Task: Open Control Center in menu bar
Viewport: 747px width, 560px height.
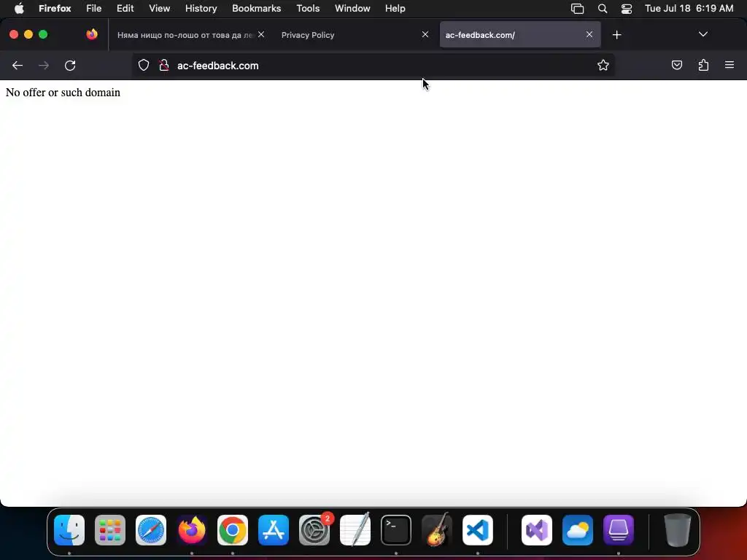Action: pos(626,9)
